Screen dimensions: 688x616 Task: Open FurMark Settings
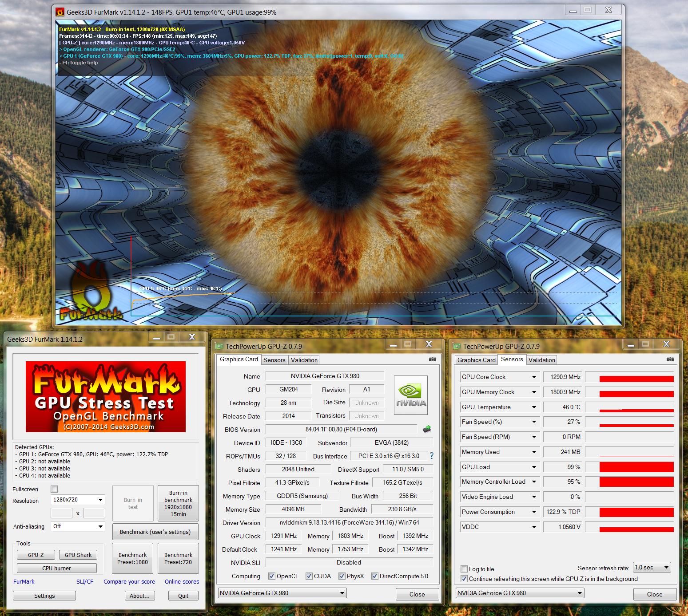coord(44,596)
